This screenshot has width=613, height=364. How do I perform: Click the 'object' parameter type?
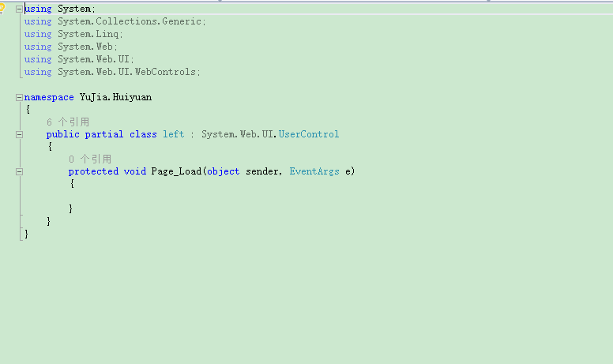(224, 171)
